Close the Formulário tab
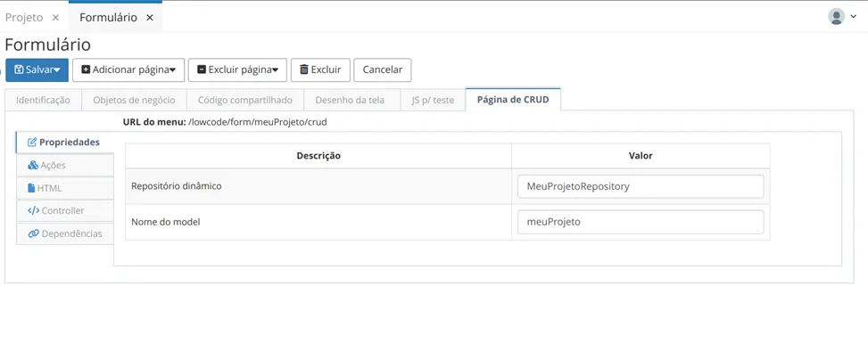Viewport: 868px width, 343px height. click(150, 18)
